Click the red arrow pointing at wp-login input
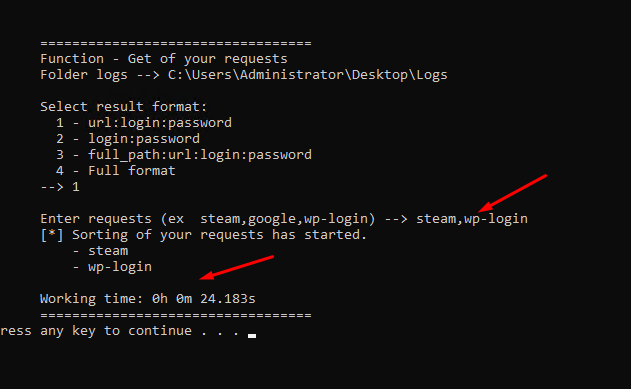 pos(512,193)
